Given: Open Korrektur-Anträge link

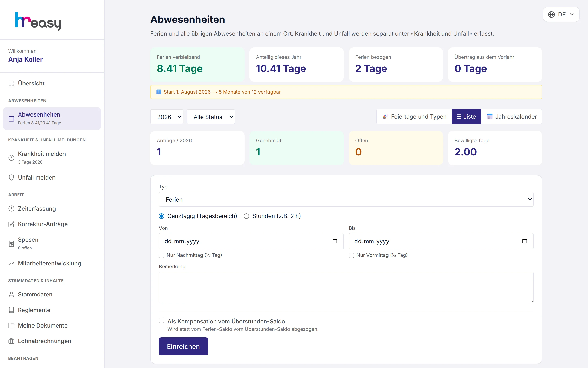Looking at the screenshot, I should tap(52, 224).
